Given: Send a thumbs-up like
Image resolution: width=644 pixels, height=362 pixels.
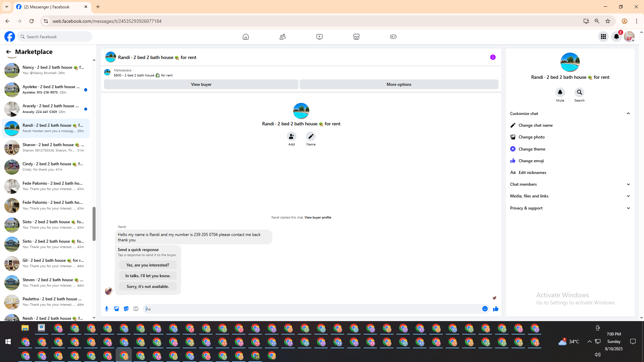Looking at the screenshot, I should pyautogui.click(x=496, y=309).
